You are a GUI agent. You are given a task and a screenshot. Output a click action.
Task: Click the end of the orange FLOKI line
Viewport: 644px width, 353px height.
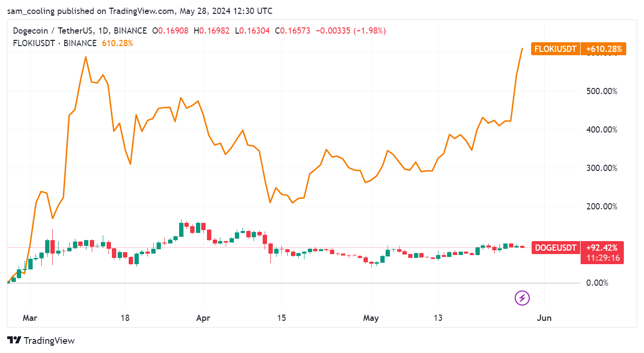click(522, 49)
